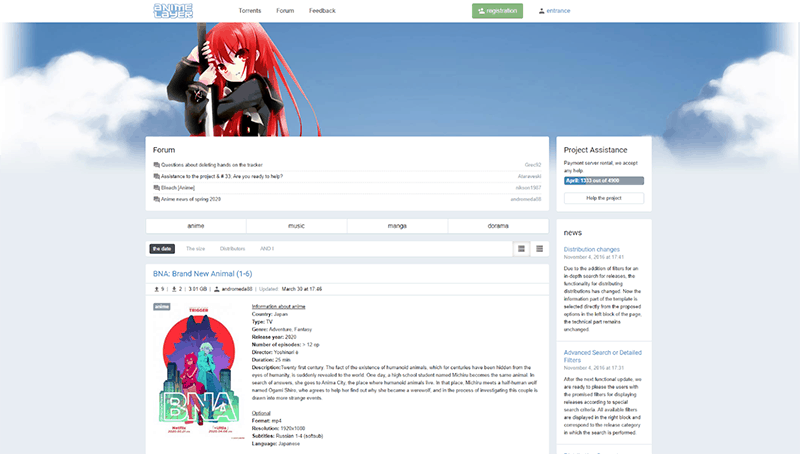Viewport: 800px width, 454px height.
Task: Click the anime tag badge on BNA poster
Action: tap(162, 307)
